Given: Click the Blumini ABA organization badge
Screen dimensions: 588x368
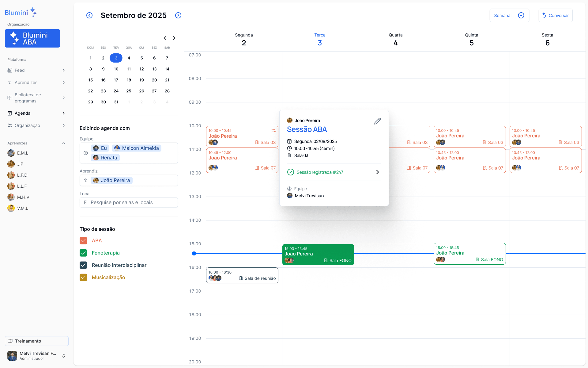Looking at the screenshot, I should tap(32, 38).
